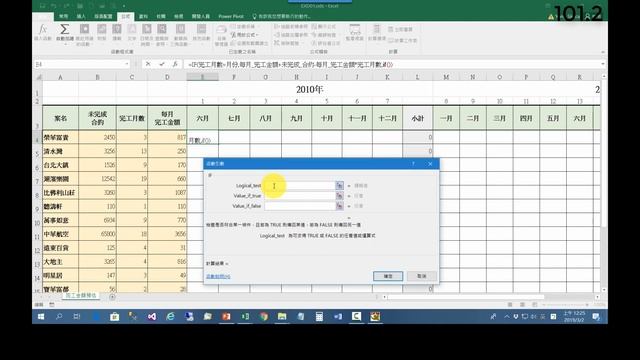Cancel formula entry with the X icon
The width and height of the screenshot is (640, 360).
[148, 64]
